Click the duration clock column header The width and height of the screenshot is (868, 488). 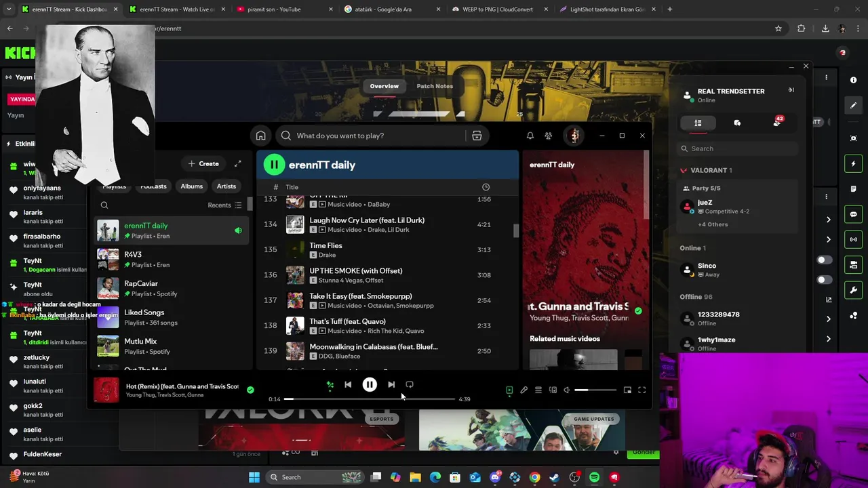point(486,187)
